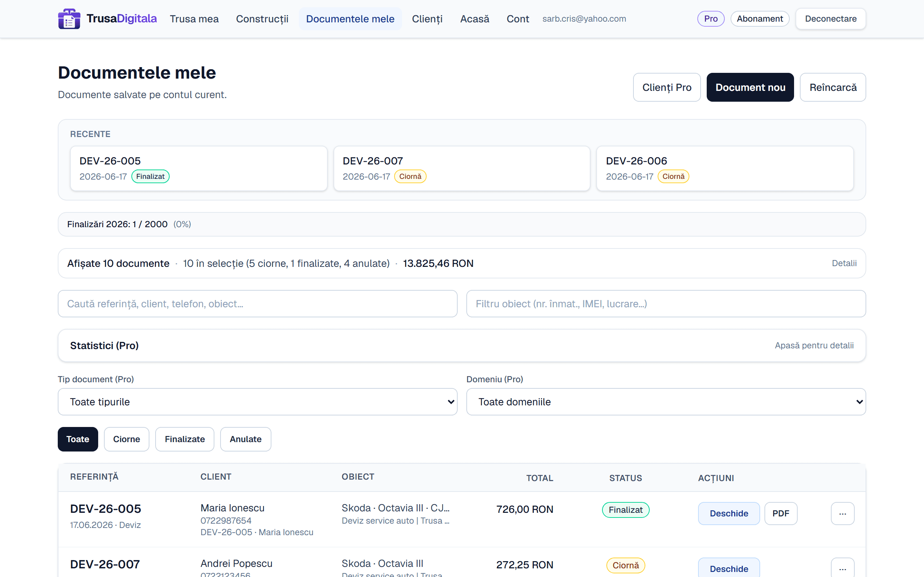The image size is (924, 577).
Task: Focus the reference and client search field
Action: 258,304
